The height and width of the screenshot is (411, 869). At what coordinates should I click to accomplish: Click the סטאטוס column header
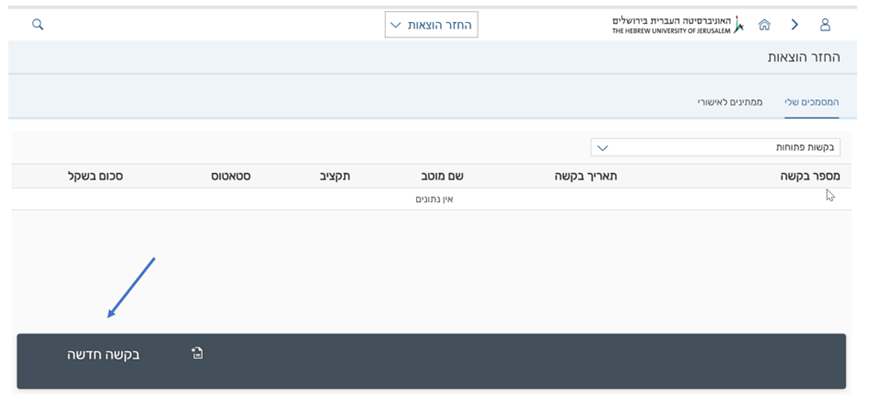coord(230,176)
